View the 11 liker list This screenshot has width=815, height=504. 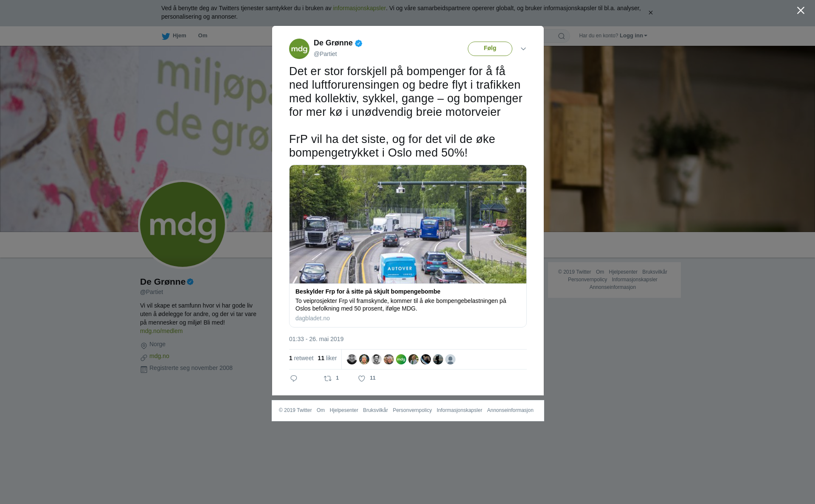(x=327, y=358)
